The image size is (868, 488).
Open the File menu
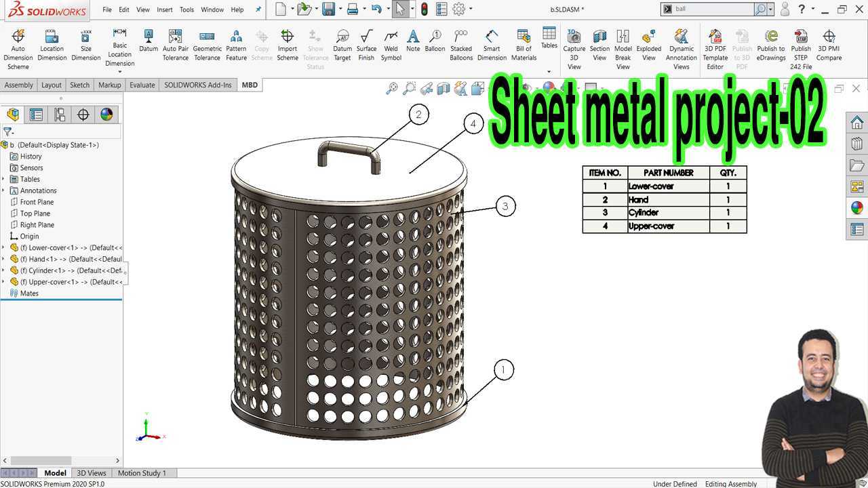click(107, 9)
